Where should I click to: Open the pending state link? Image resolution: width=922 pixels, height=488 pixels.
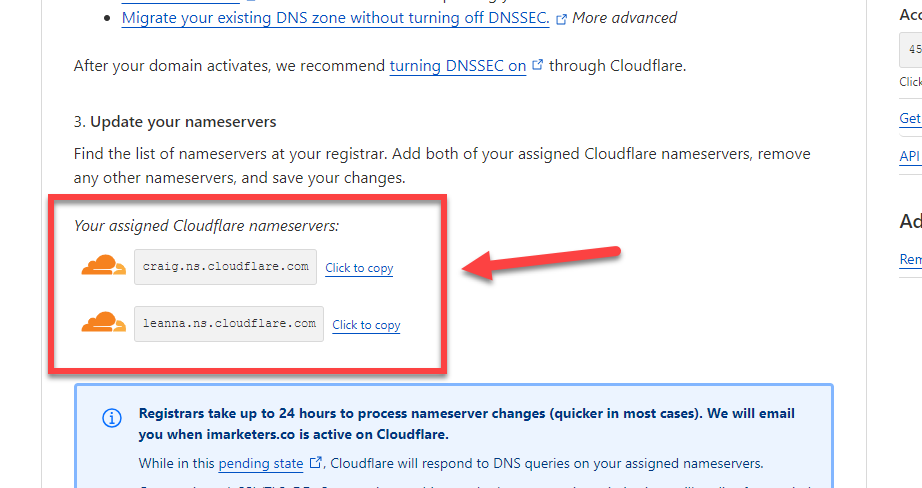coord(260,463)
